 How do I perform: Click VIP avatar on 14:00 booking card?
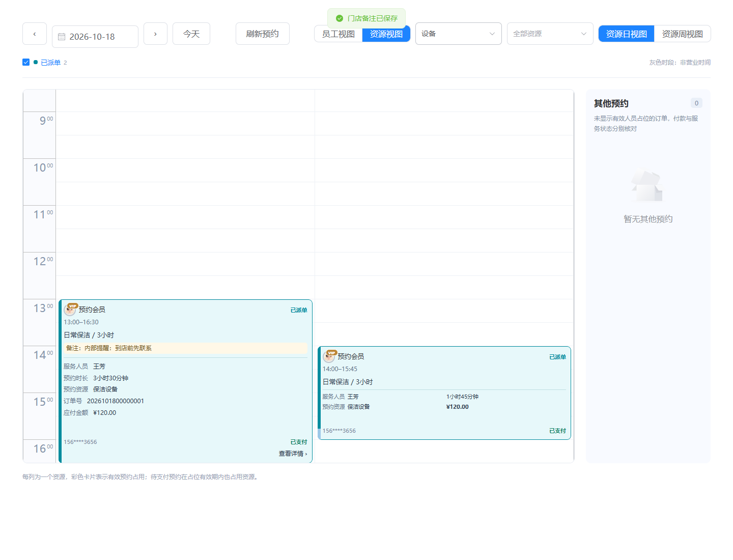(x=329, y=356)
